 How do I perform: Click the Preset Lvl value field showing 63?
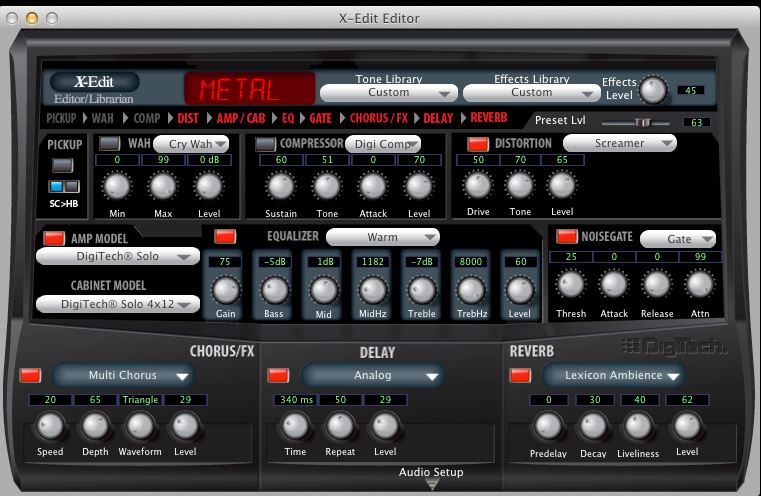click(x=696, y=122)
